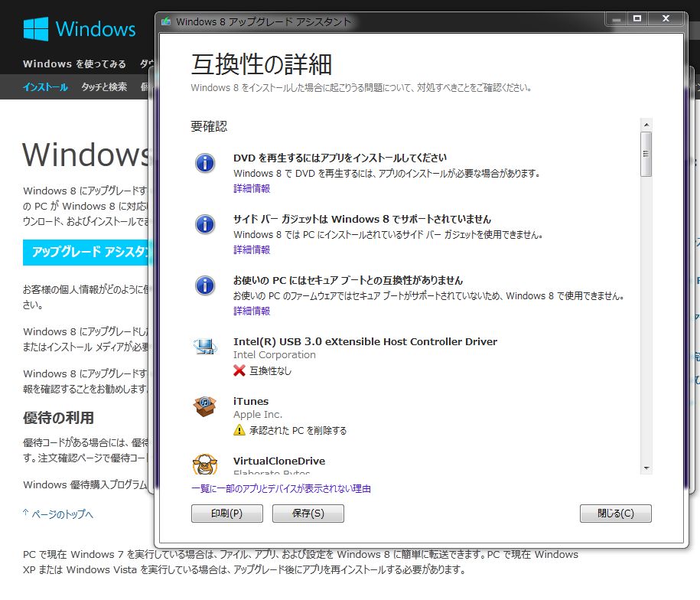Click the 互換性の詳細 heading
Image resolution: width=700 pixels, height=600 pixels.
click(262, 64)
